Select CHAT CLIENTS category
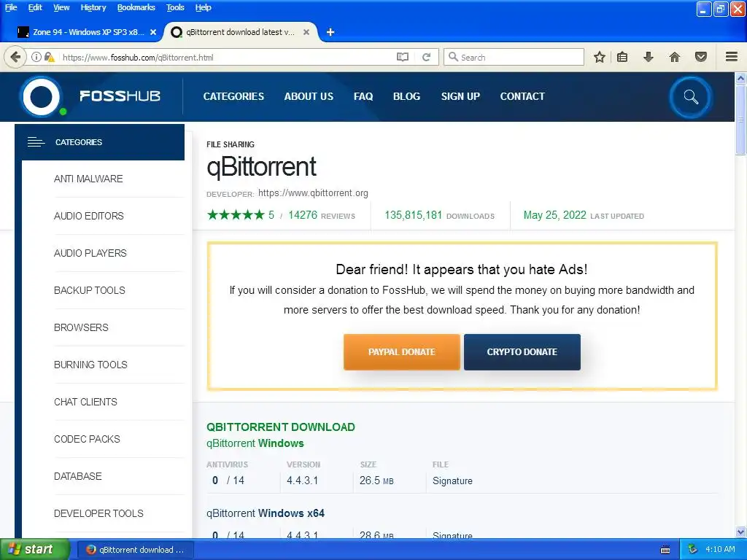The image size is (747, 560). pos(85,402)
